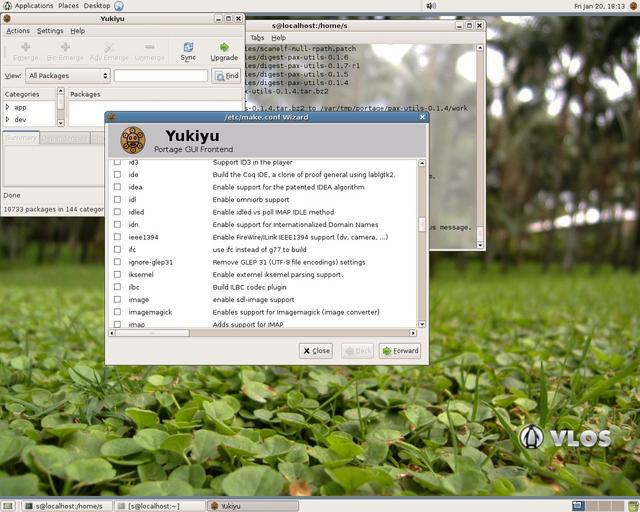This screenshot has width=640, height=512.
Task: Enable the ieee1394 USE flag checkbox
Action: 118,237
